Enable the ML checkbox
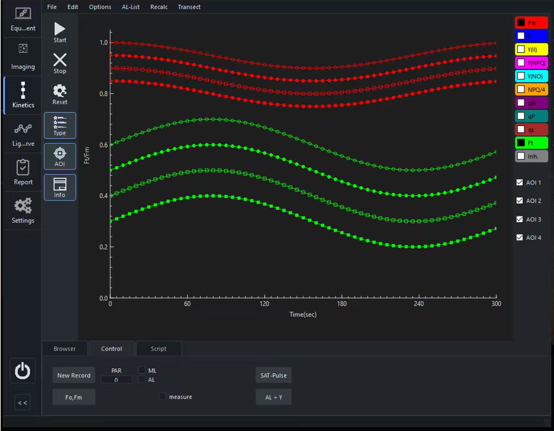This screenshot has height=431, width=554. pyautogui.click(x=142, y=370)
